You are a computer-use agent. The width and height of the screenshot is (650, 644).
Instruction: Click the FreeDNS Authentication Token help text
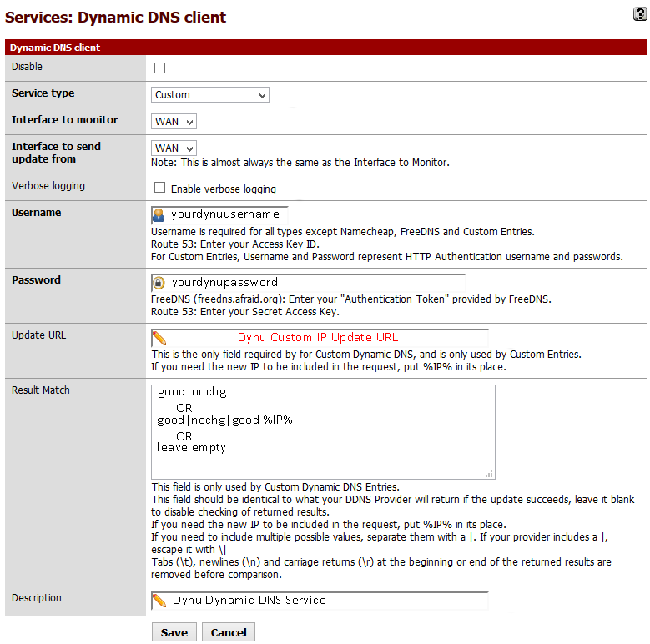[351, 299]
